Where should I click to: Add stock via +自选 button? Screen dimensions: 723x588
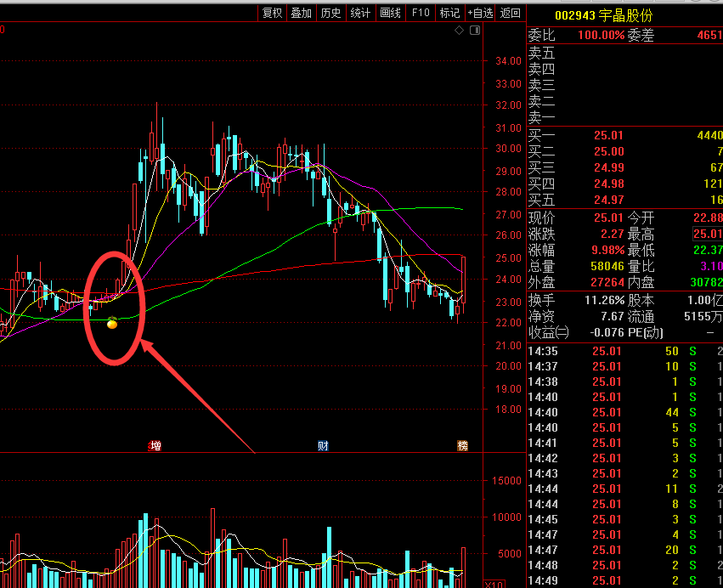pos(480,13)
